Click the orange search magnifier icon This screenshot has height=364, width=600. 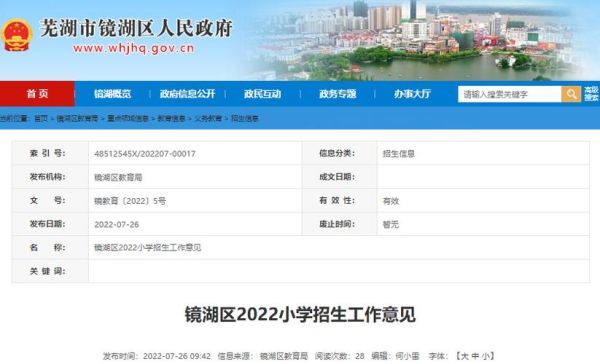(571, 94)
